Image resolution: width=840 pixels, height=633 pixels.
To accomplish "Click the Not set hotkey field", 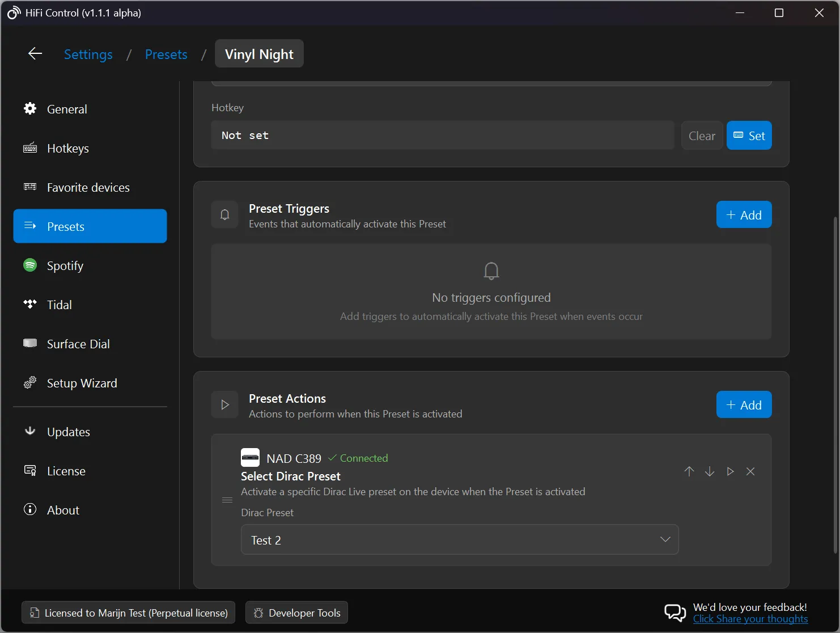I will (442, 135).
